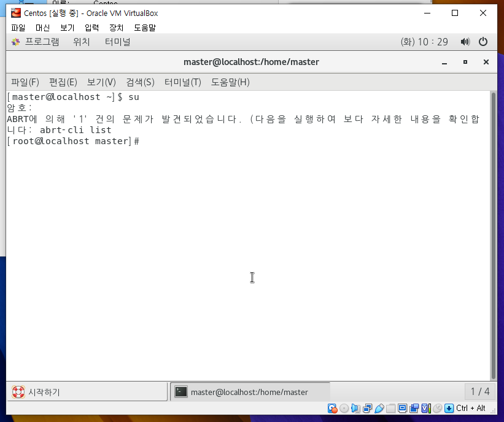Click the '암호:' password prompt text
Screen dimensions: 504x422
point(20,108)
